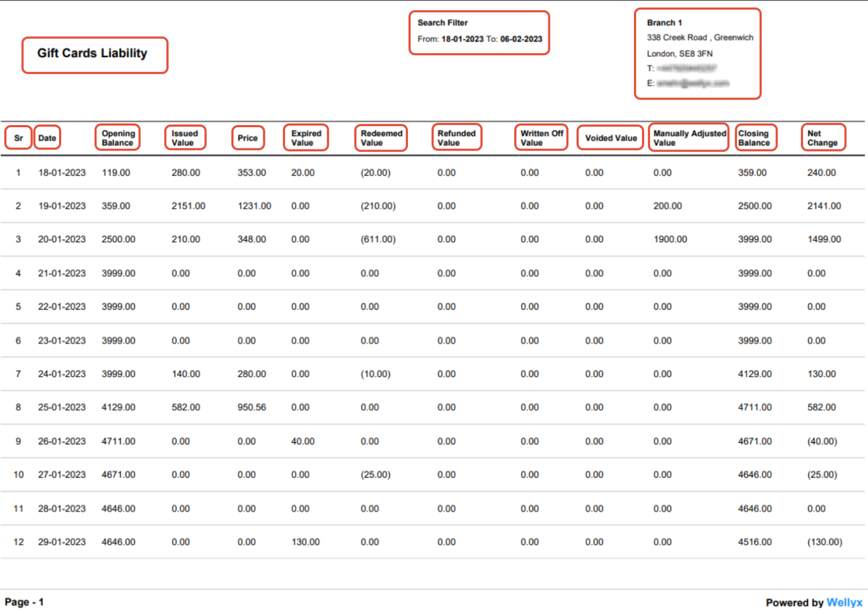Screen dimensions: 868x614
Task: Select issued value 280.00
Action: coord(186,173)
